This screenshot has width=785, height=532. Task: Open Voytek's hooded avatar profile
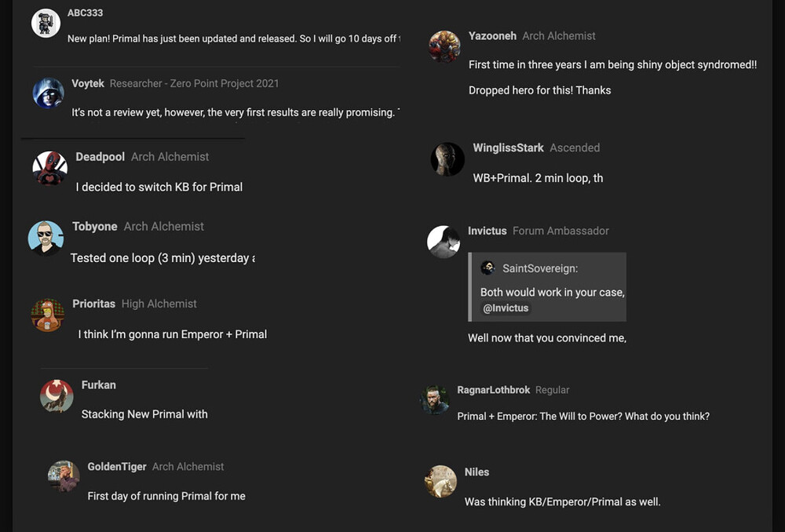[x=48, y=93]
